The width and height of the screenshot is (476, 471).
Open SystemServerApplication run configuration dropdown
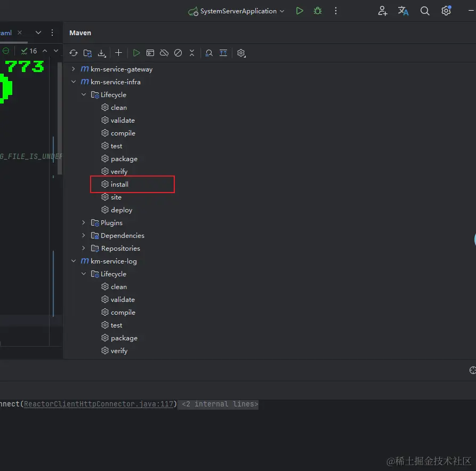(x=236, y=11)
